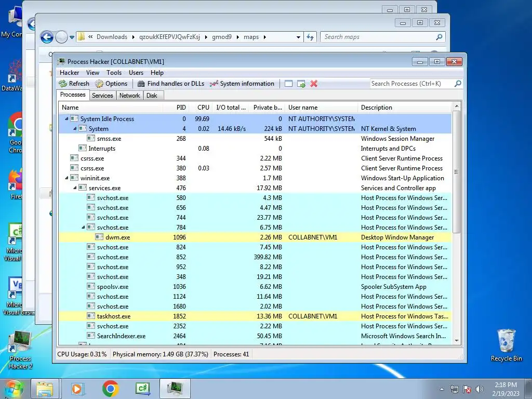Select svchost.exe with 399.82 MB private bytes

coord(255,257)
